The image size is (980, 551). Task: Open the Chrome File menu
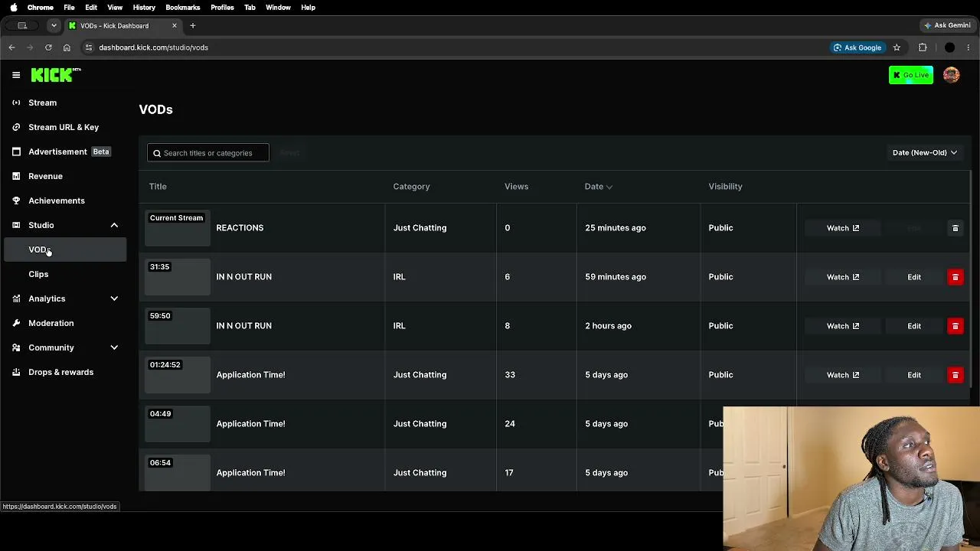coord(69,8)
